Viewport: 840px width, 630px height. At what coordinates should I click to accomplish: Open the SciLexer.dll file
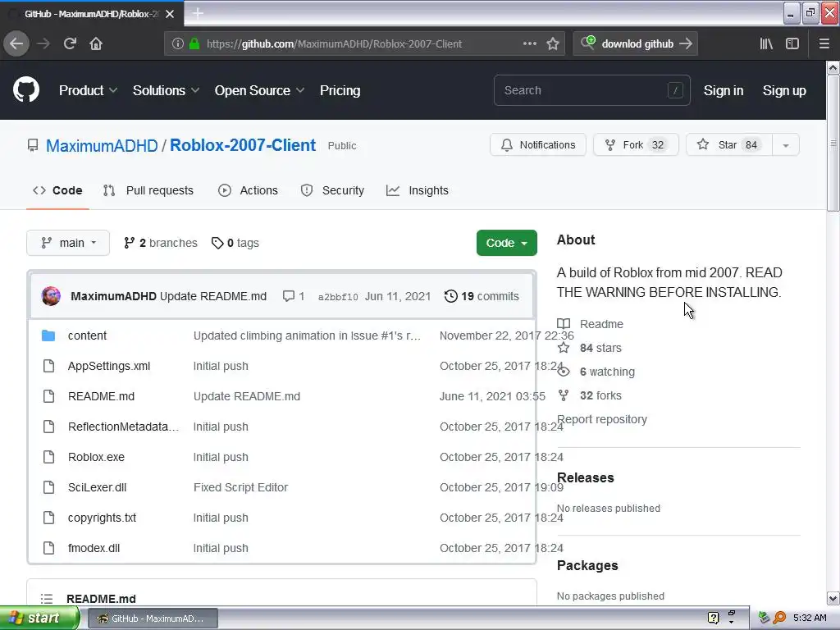click(97, 487)
